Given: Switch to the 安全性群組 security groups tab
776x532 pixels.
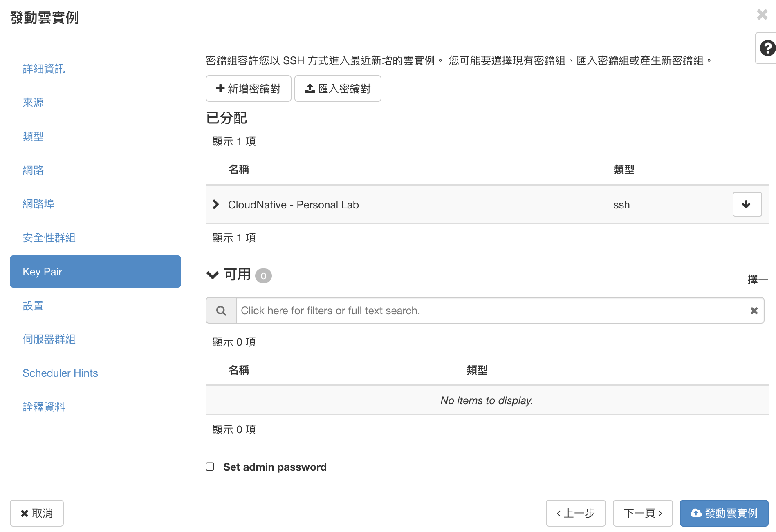Looking at the screenshot, I should tap(49, 238).
